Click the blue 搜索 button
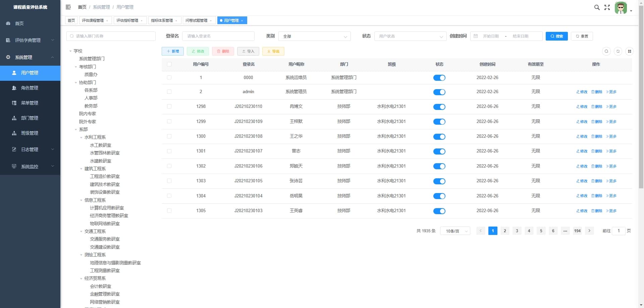644x308 pixels. pos(556,36)
